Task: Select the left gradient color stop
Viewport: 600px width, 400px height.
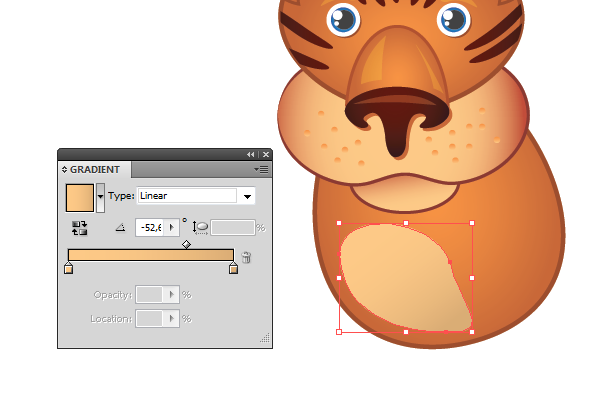Action: 68,268
